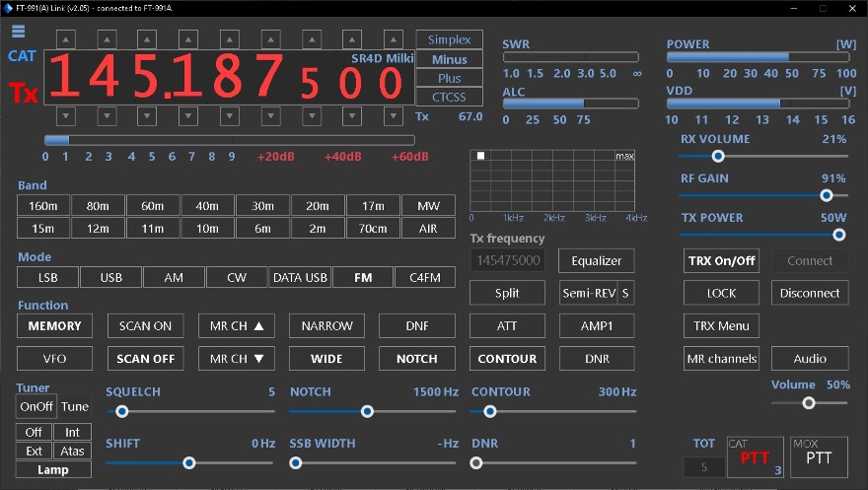Screen dimensions: 868x490
Task: Switch to the 160m band
Action: click(43, 206)
